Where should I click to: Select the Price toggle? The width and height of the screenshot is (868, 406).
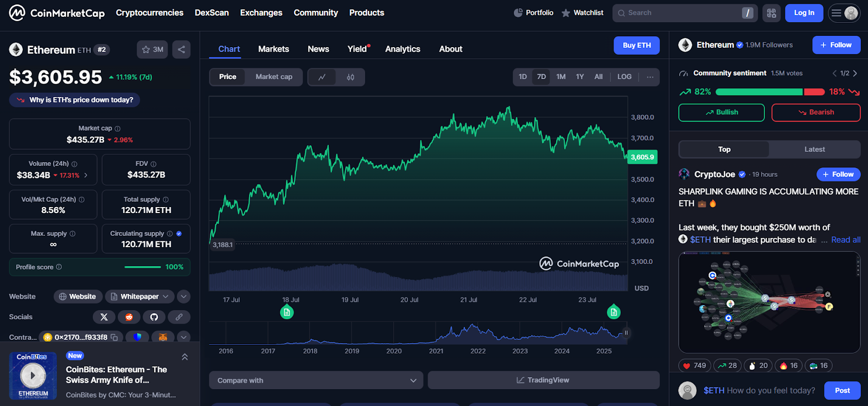[x=228, y=77]
